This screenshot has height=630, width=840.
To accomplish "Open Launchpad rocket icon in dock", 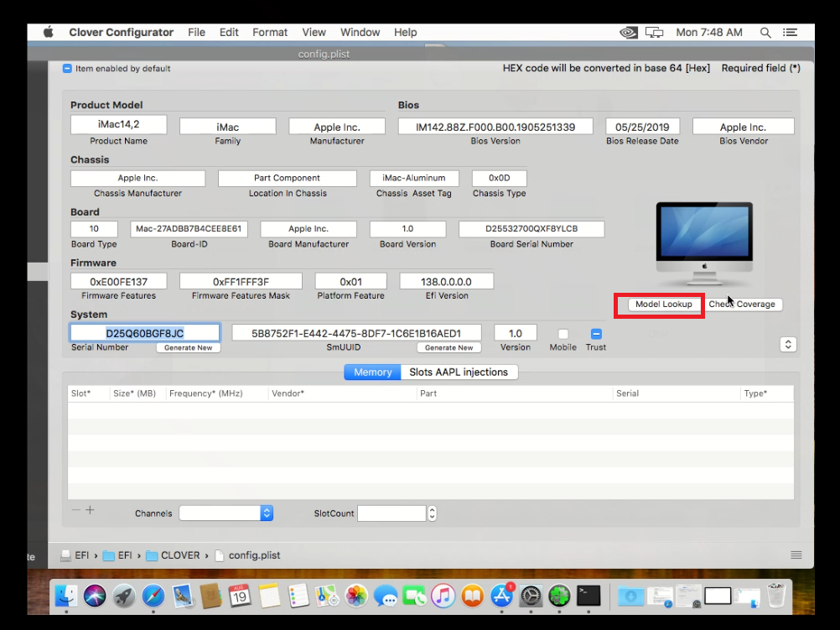I will tap(124, 596).
